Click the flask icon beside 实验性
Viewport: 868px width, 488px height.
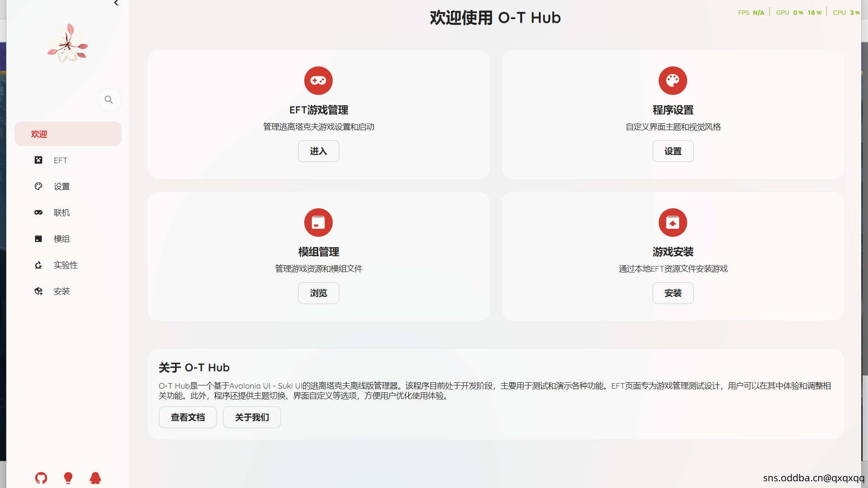click(38, 265)
